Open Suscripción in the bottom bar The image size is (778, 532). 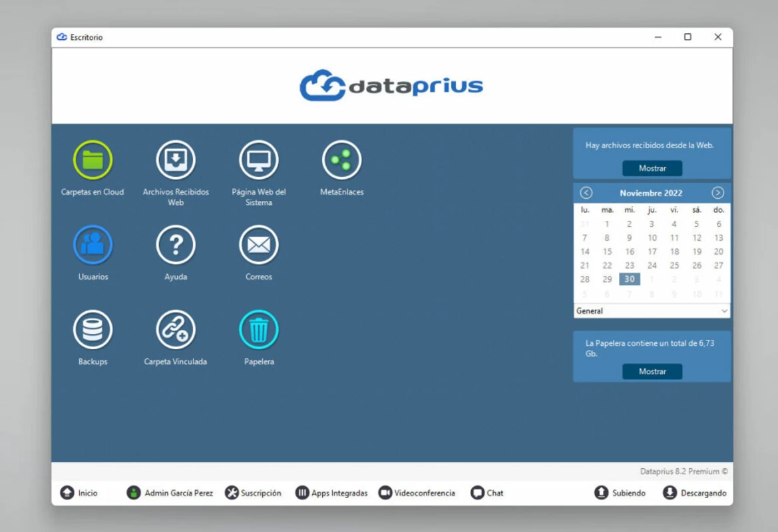coord(253,493)
